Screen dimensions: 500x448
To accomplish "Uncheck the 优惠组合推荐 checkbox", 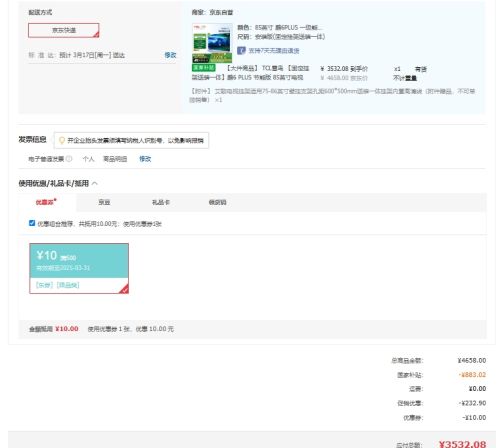I will pyautogui.click(x=32, y=223).
